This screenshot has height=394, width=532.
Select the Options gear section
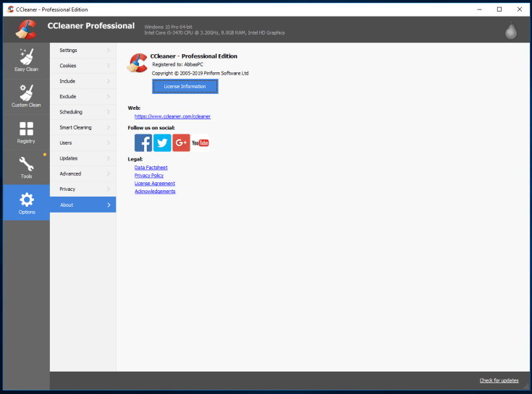click(27, 202)
